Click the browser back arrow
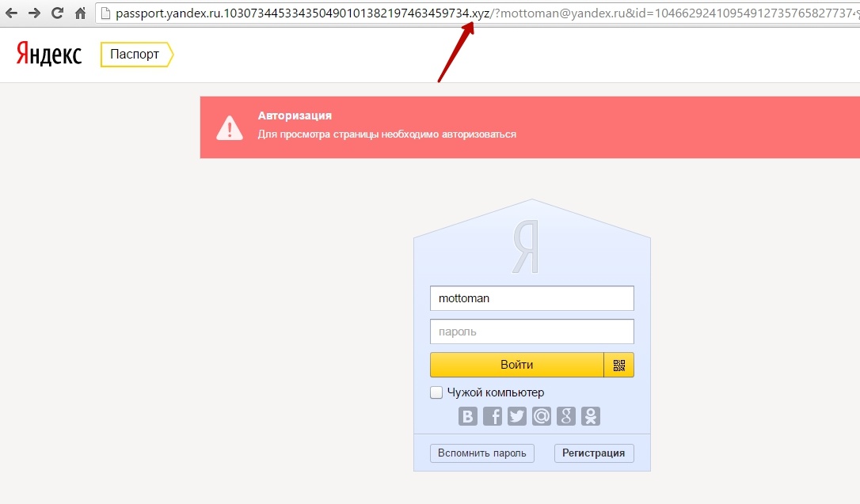Screen dimensions: 860x504 point(12,13)
